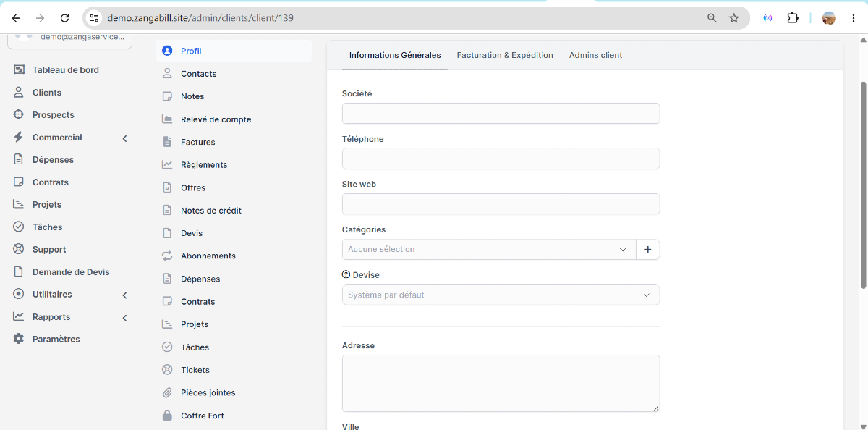This screenshot has height=430, width=868.
Task: Open the Catégories dropdown
Action: [489, 249]
